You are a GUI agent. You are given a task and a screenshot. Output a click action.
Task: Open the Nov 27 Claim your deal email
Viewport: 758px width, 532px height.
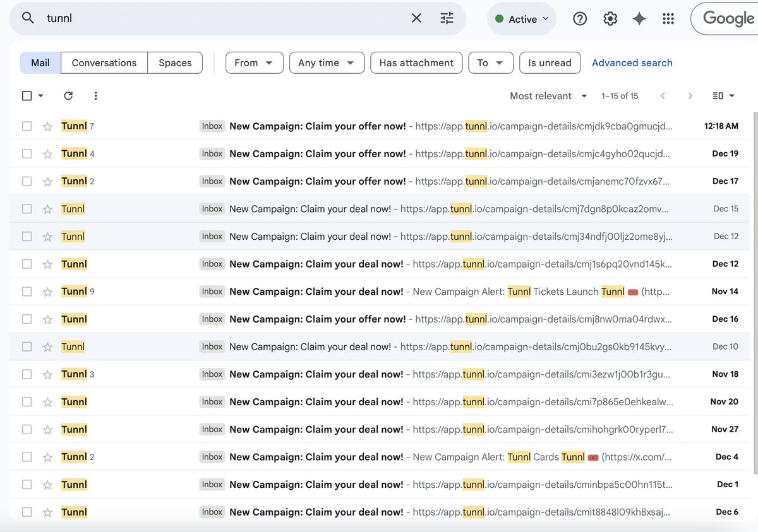pos(379,429)
